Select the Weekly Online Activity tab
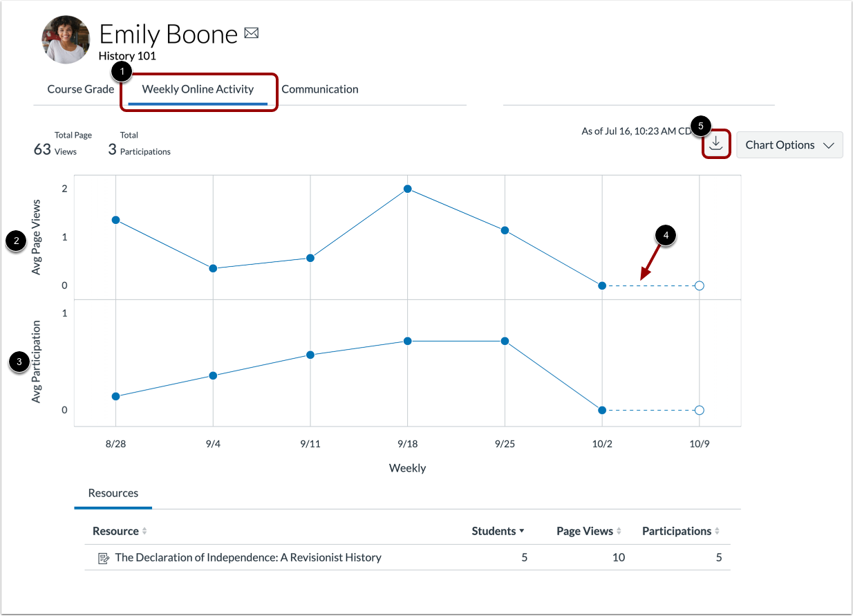This screenshot has width=853, height=616. (198, 88)
